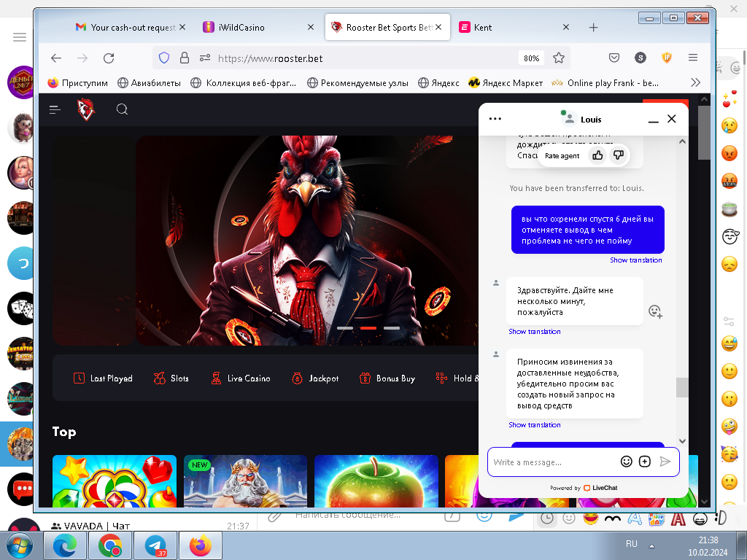Attach a file in LiveChat
Viewport: 747px width, 560px height.
[x=645, y=462]
